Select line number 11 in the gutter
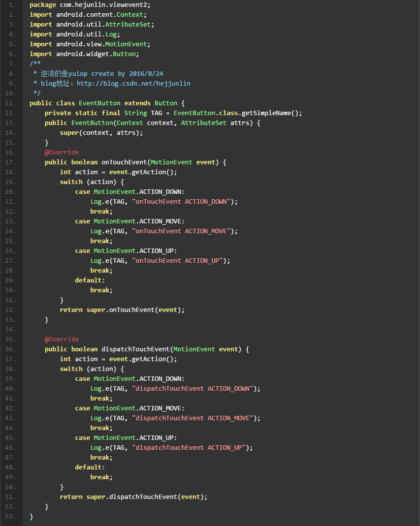Viewport: 420px width, 526px height. (x=10, y=103)
